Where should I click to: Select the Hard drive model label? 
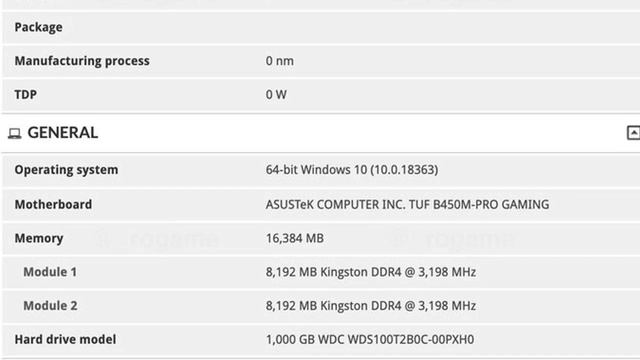pos(65,339)
